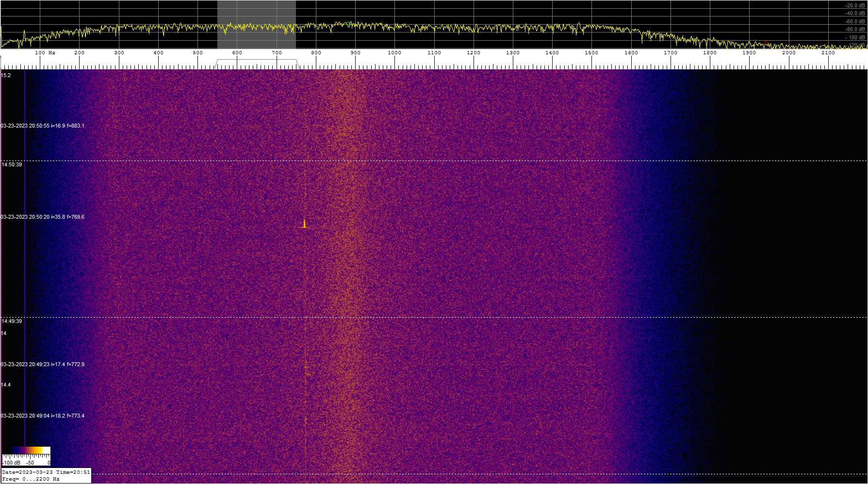The width and height of the screenshot is (868, 484).
Task: Select the 14:50:39 time marker line label
Action: click(x=12, y=165)
